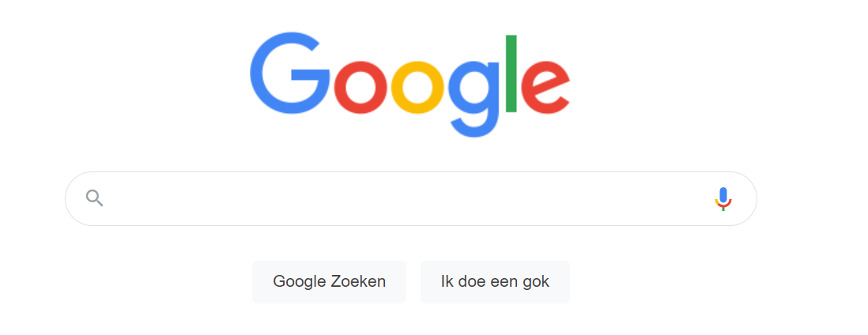This screenshot has height=335, width=868.
Task: Click the gray lens of the search icon
Action: (x=92, y=196)
